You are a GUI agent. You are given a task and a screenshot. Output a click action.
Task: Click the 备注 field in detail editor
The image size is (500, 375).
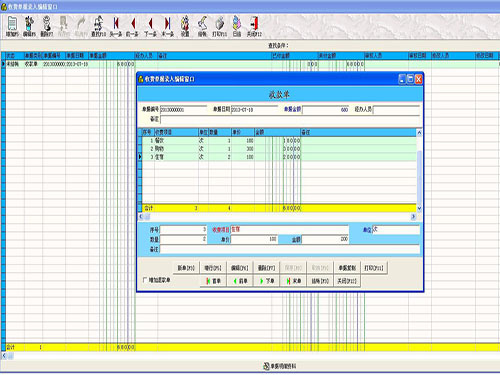pyautogui.click(x=290, y=249)
